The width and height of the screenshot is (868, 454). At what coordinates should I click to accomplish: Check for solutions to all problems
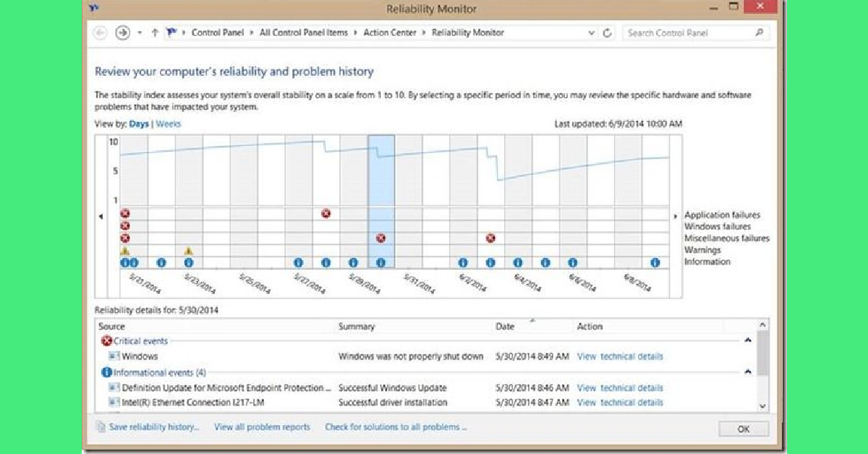396,427
